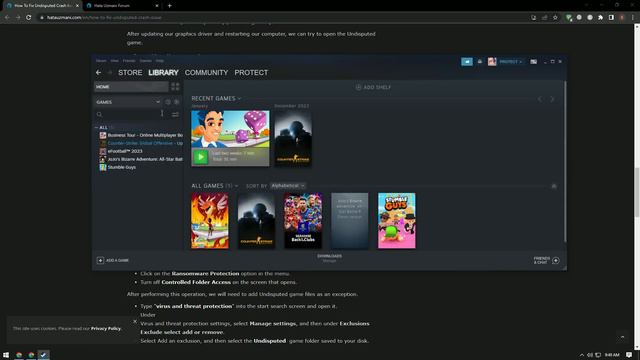
Task: Open browser extensions puzzle icon
Action: (600, 18)
